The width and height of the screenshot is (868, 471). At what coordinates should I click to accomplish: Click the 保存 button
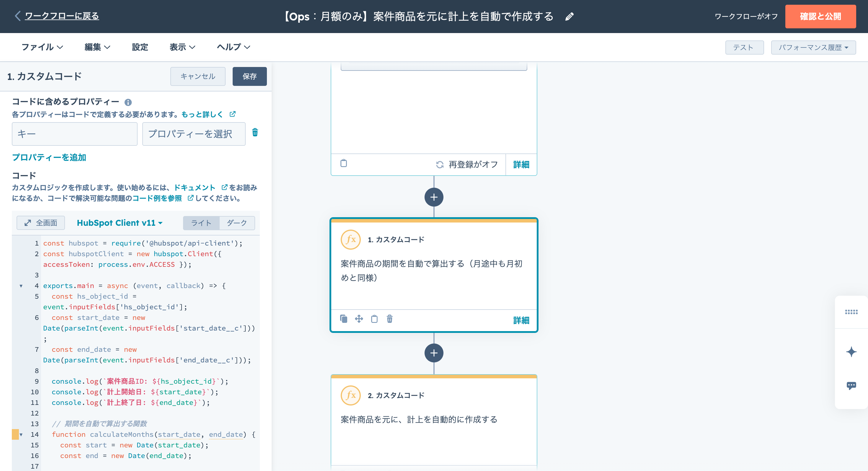click(249, 76)
